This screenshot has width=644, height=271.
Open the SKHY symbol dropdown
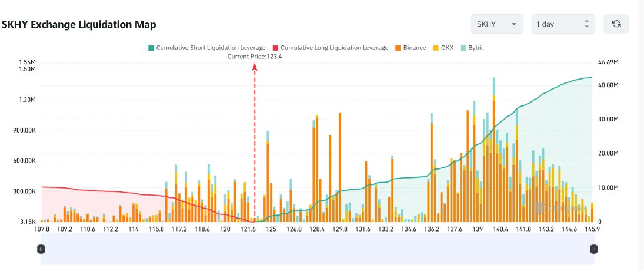coord(496,24)
